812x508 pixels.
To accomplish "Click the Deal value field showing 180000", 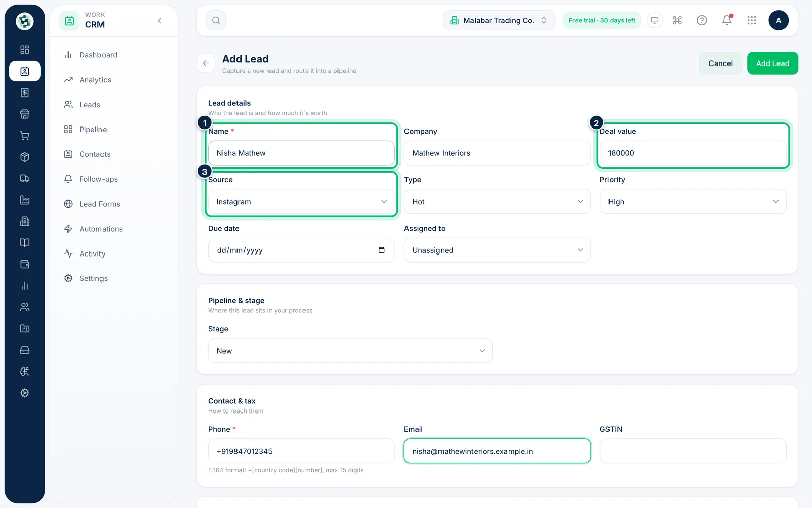I will (693, 153).
